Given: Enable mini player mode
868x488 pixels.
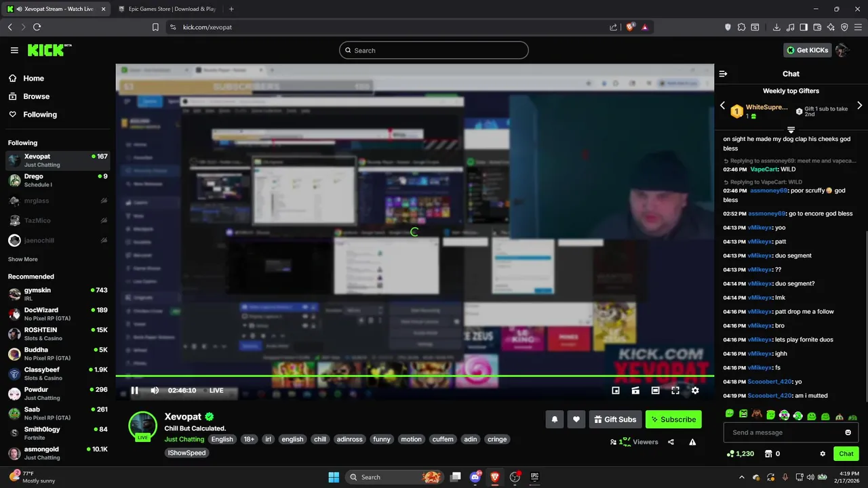Looking at the screenshot, I should 616,390.
